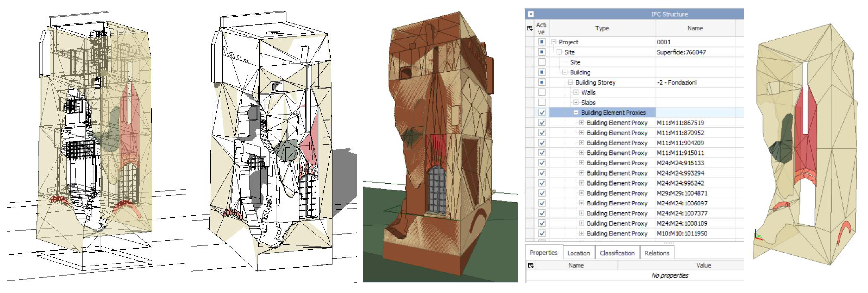Select the Building Storey tree row
This screenshot has width=868, height=293.
(595, 82)
